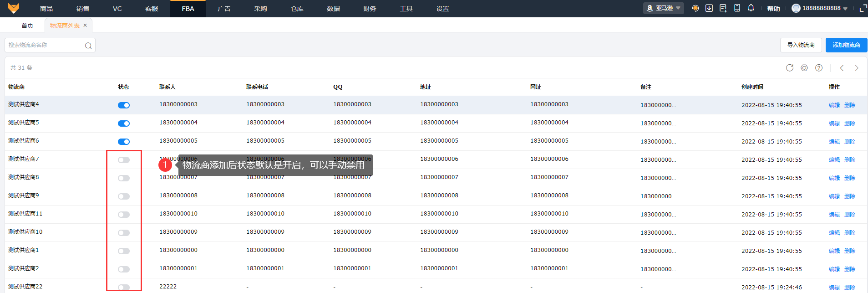This screenshot has width=868, height=293.
Task: Click 编辑 link for 测试供应商5
Action: [834, 123]
